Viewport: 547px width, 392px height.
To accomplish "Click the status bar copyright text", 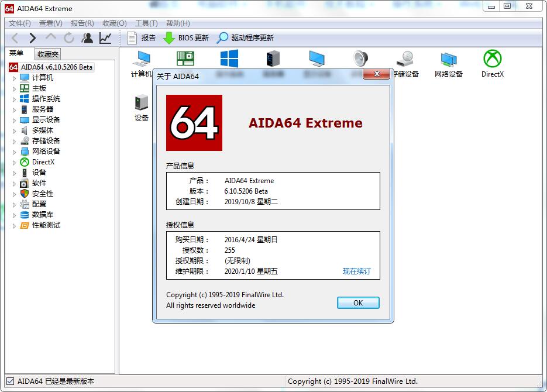I will pyautogui.click(x=353, y=381).
